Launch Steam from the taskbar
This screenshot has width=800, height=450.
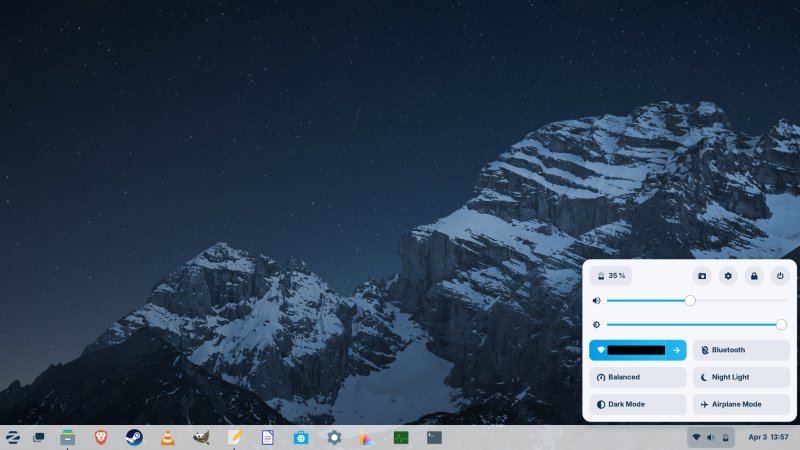click(x=134, y=437)
